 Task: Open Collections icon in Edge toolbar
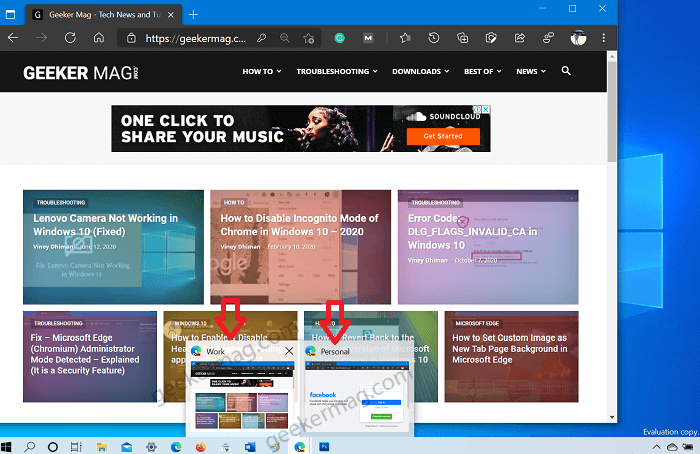tap(462, 38)
